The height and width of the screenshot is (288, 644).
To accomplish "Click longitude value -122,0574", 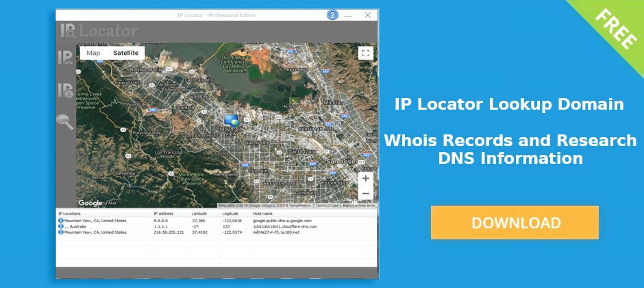I will (x=232, y=232).
